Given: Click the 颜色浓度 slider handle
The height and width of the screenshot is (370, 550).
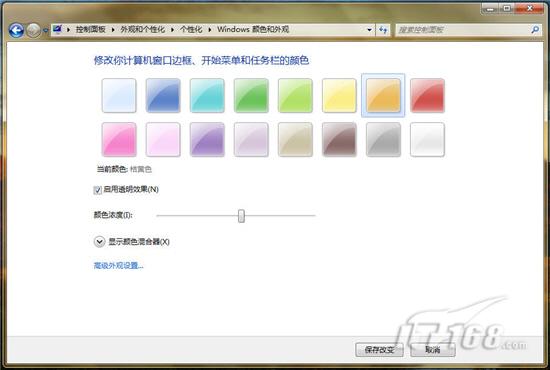Looking at the screenshot, I should click(x=241, y=216).
